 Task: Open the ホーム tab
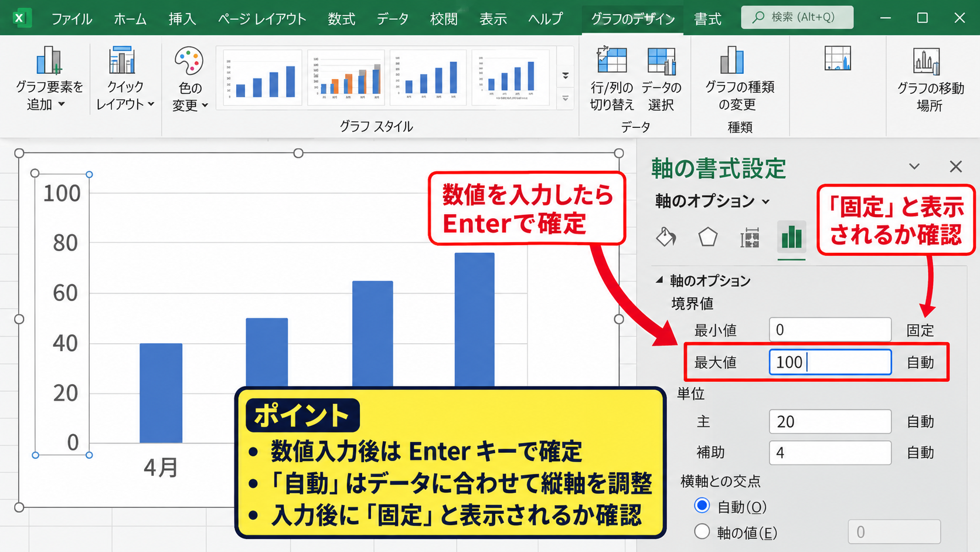pyautogui.click(x=130, y=19)
